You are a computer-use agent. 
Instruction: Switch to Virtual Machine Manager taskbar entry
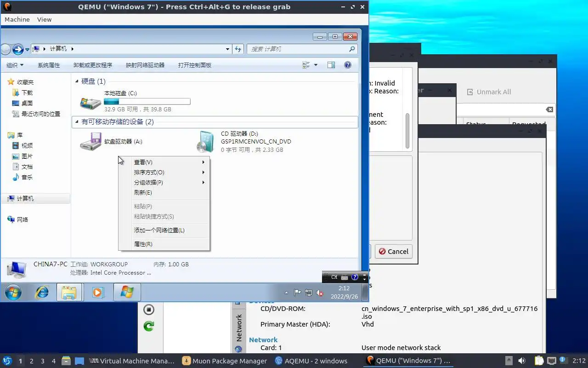coord(131,361)
